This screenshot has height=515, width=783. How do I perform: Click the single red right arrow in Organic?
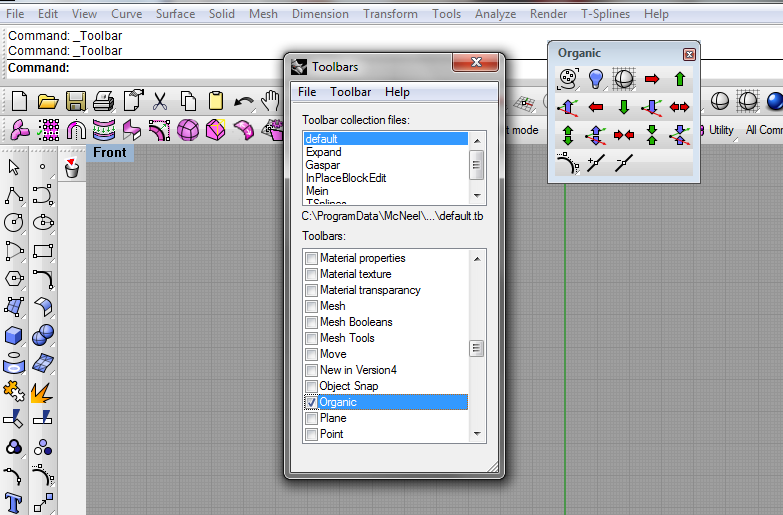tap(652, 78)
